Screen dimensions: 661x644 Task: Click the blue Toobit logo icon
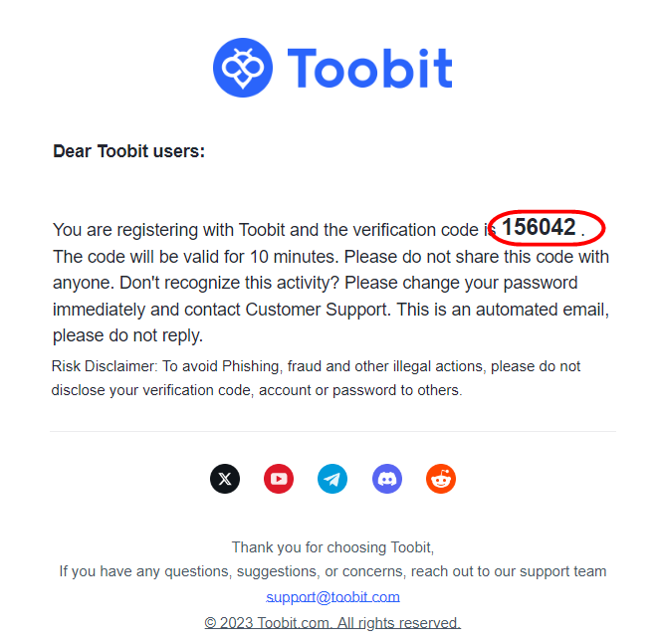[243, 68]
